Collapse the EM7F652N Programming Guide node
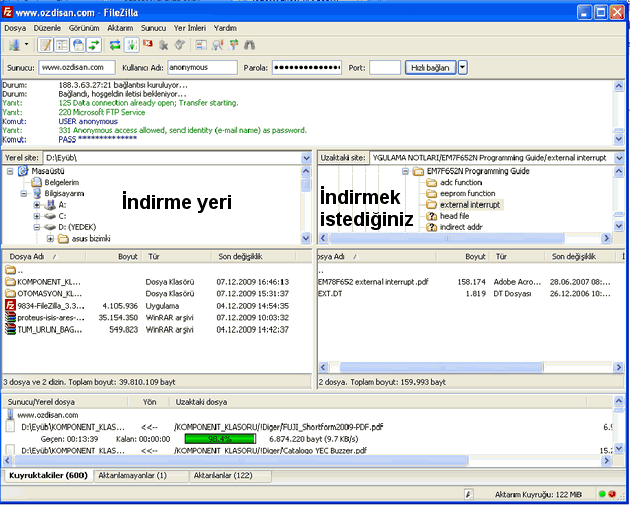 point(405,172)
